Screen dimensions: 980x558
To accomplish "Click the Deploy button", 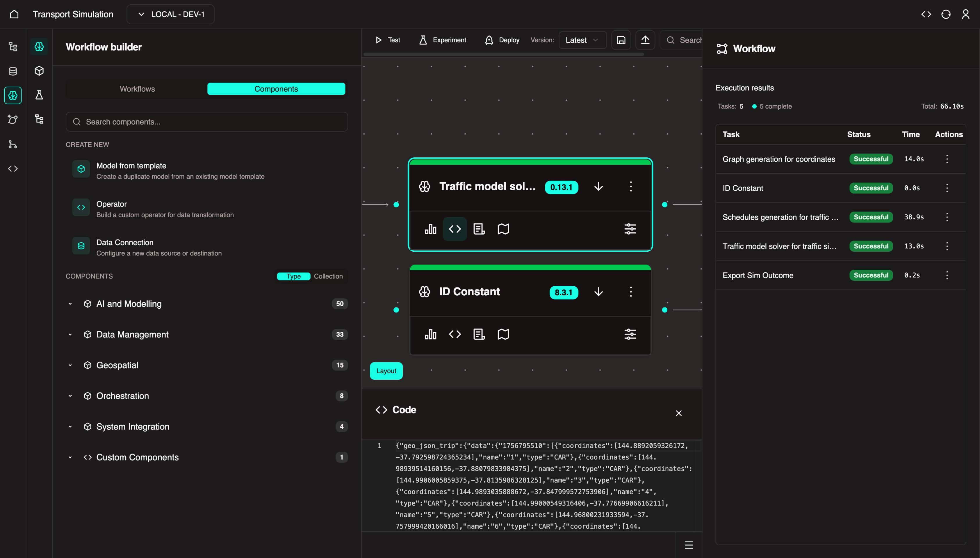I will (502, 40).
